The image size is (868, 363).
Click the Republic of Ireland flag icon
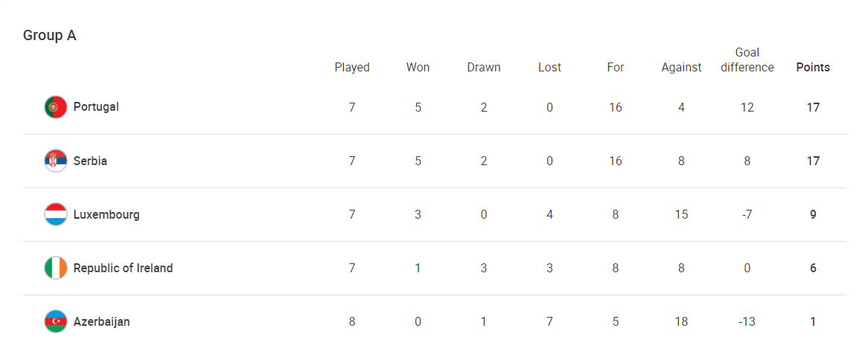[x=56, y=269]
